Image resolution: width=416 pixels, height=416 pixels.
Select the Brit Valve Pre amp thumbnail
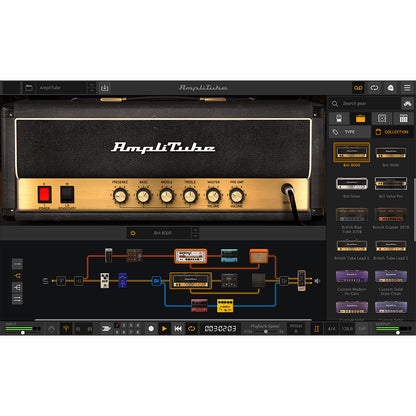click(391, 184)
